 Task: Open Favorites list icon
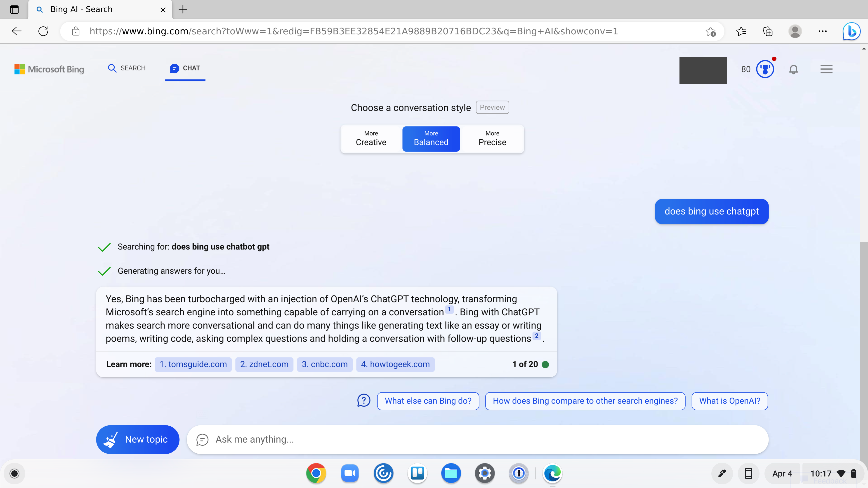(x=741, y=31)
